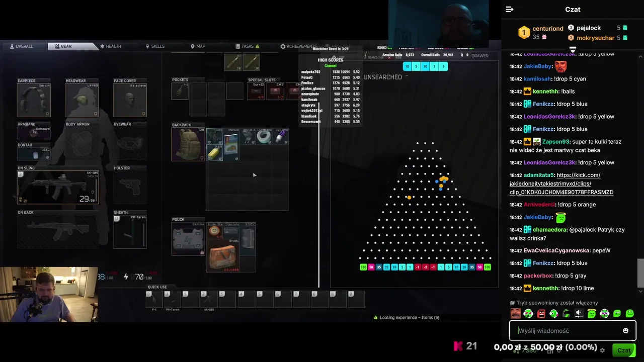644x362 pixels.
Task: Click the chat pause-scroll arrow under Czat
Action: [x=573, y=49]
